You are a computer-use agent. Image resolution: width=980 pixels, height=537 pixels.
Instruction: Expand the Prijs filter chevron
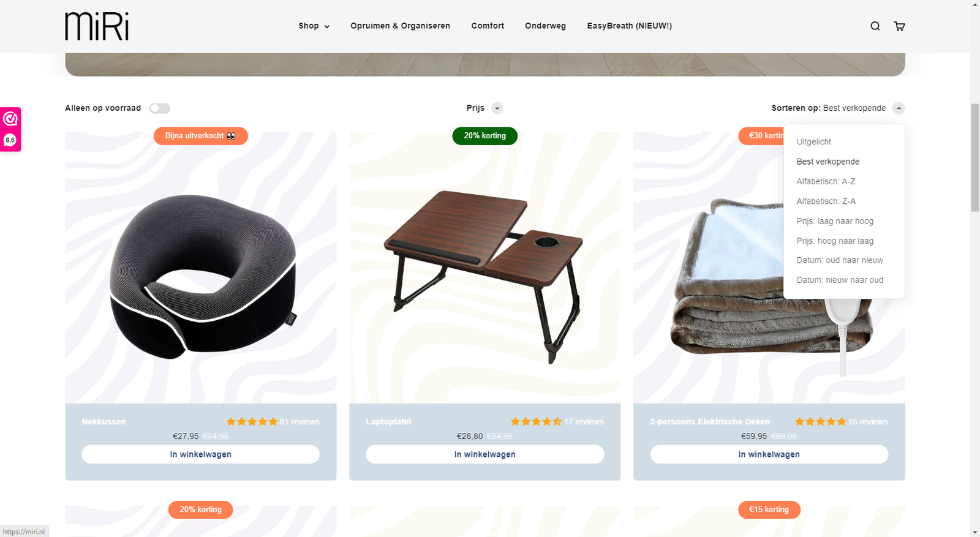[497, 108]
